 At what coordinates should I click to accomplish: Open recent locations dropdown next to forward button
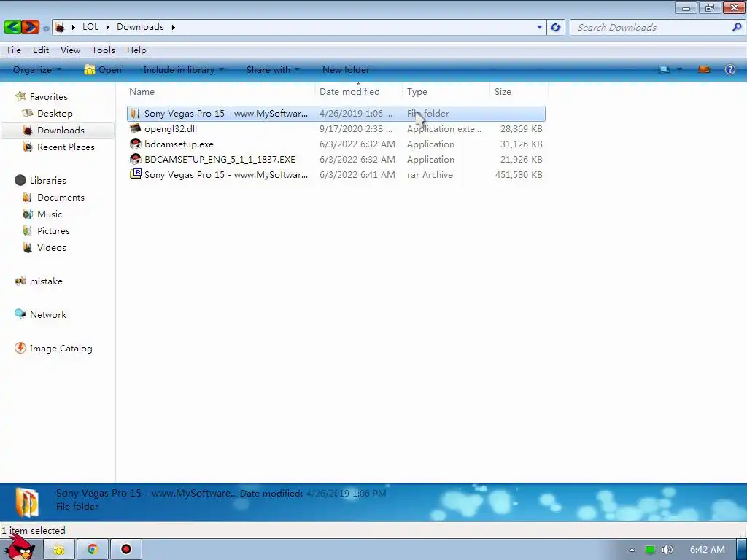point(46,28)
